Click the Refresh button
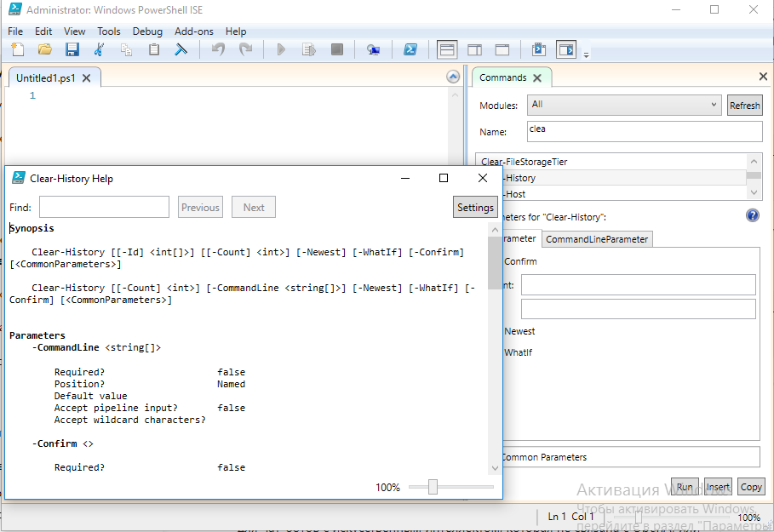The image size is (774, 532). coord(744,105)
